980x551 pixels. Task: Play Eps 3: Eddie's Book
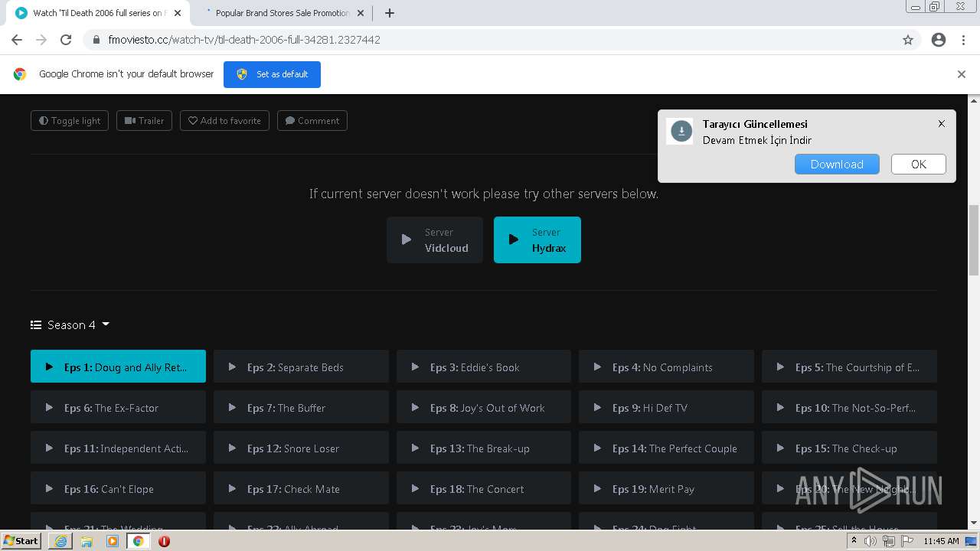484,367
